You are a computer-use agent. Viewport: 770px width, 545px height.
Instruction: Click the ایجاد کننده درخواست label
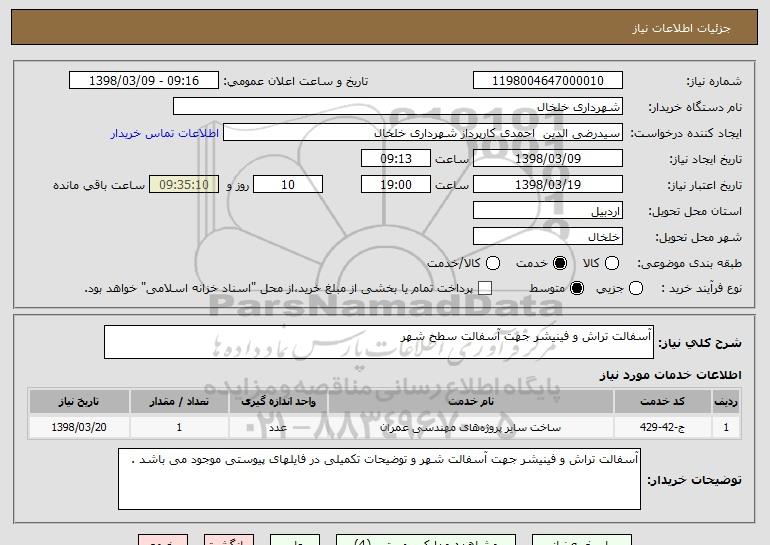point(686,133)
